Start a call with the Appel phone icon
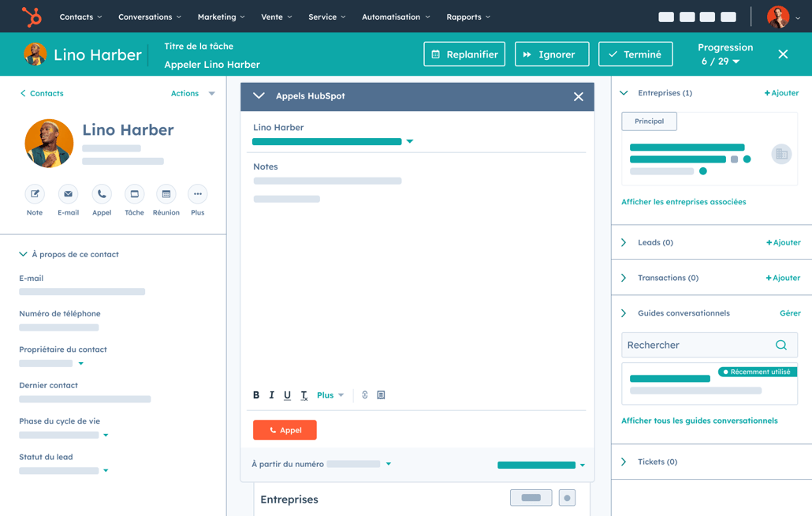 click(102, 194)
